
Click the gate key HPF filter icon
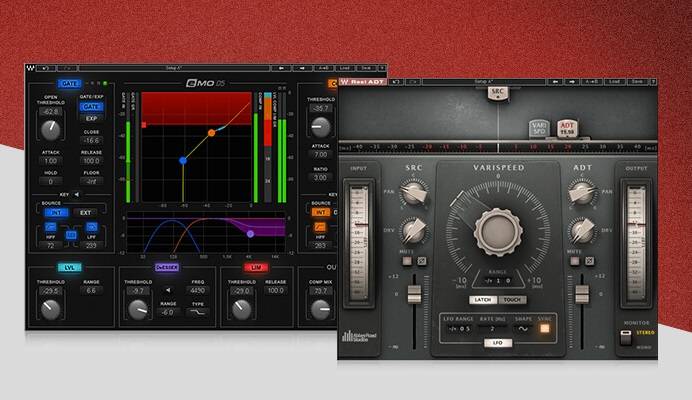[51, 227]
